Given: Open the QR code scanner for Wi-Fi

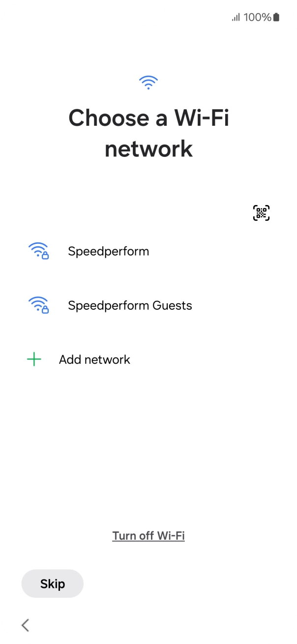Looking at the screenshot, I should tap(261, 212).
